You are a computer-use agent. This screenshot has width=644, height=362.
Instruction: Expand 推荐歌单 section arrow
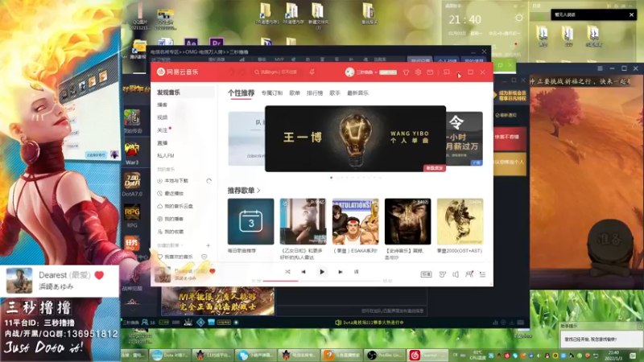[x=258, y=191]
